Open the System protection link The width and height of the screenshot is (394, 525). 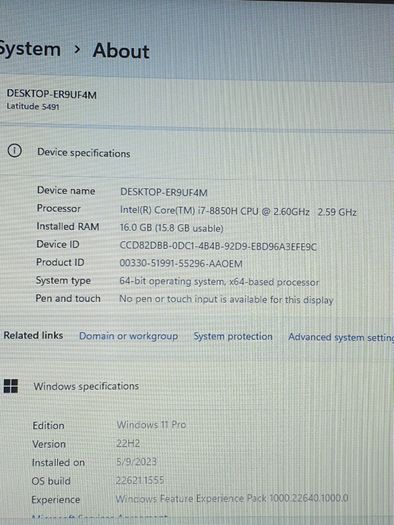click(x=233, y=336)
